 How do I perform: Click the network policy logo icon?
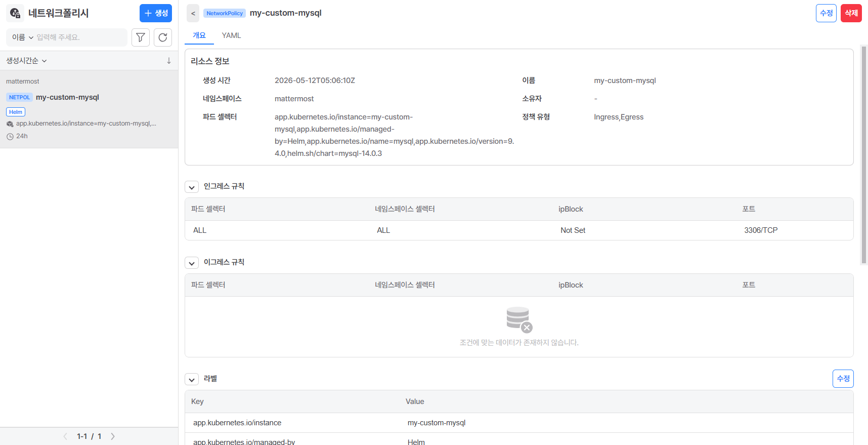click(x=15, y=13)
